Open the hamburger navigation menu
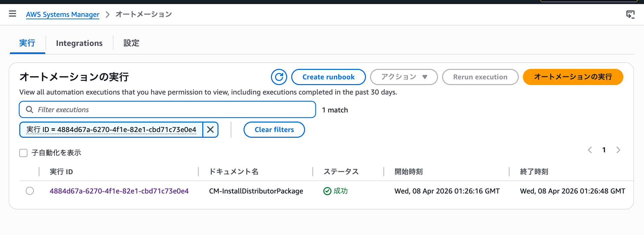644x235 pixels. pos(13,14)
